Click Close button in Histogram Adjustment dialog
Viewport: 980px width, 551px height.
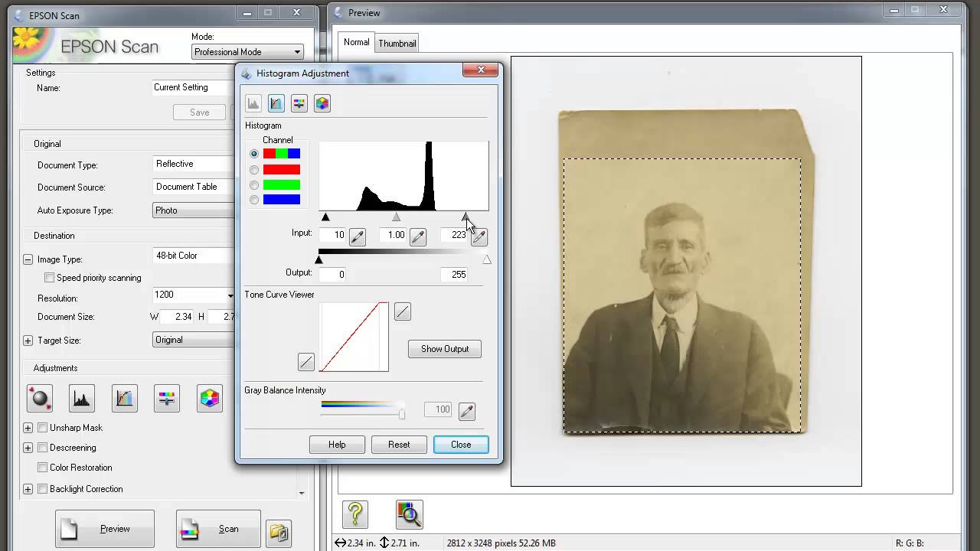461,445
